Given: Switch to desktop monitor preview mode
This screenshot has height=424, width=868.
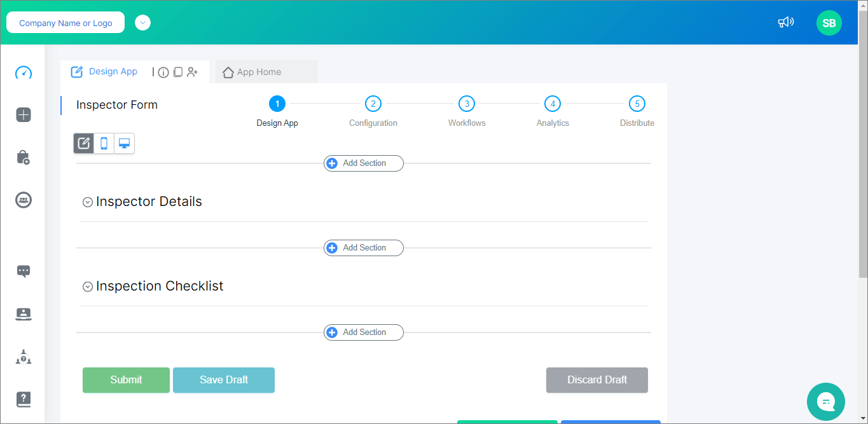Looking at the screenshot, I should pos(124,143).
